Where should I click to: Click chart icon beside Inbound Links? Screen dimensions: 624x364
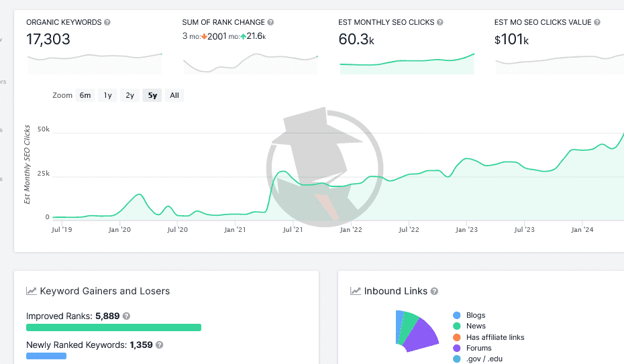point(356,292)
